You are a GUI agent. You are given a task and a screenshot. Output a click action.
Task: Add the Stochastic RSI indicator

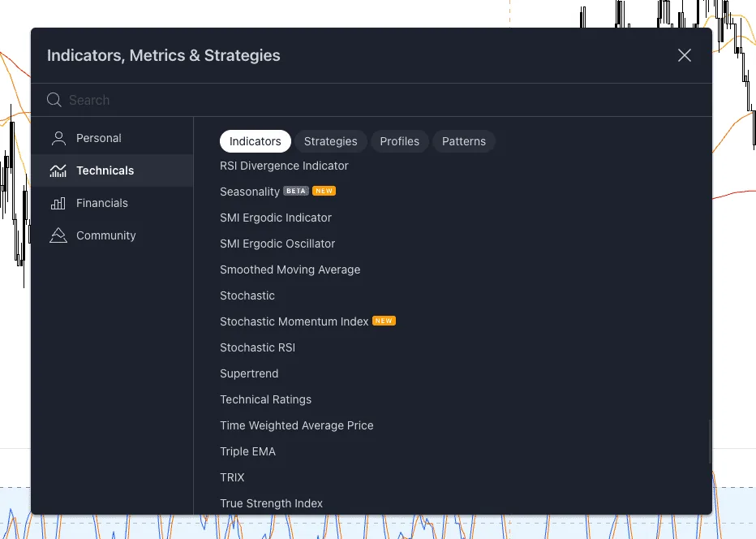(257, 348)
